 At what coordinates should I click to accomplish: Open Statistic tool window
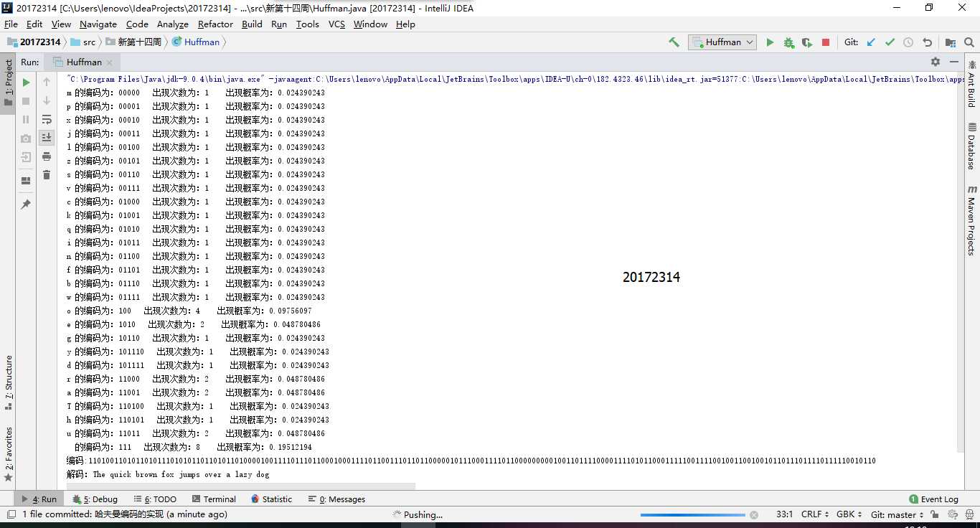click(x=271, y=499)
